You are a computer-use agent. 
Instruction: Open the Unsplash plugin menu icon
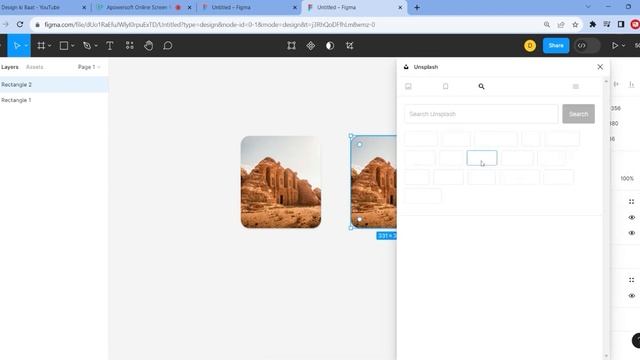coord(576,86)
